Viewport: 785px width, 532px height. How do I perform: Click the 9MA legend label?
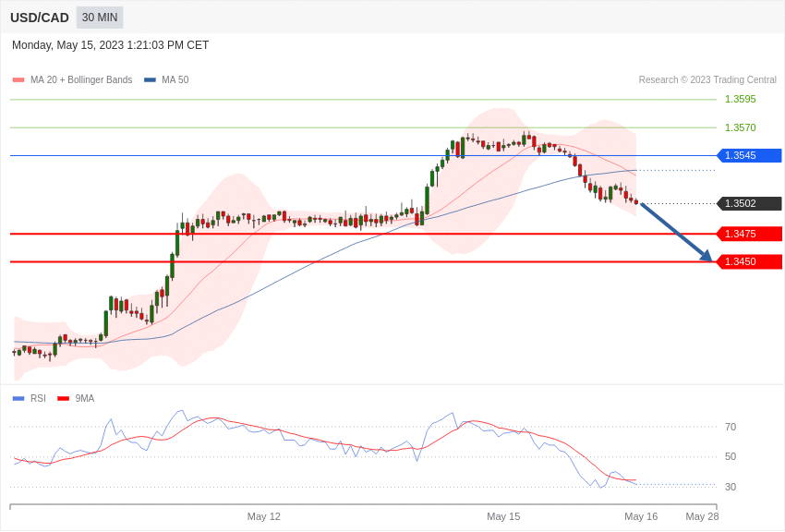[x=85, y=399]
